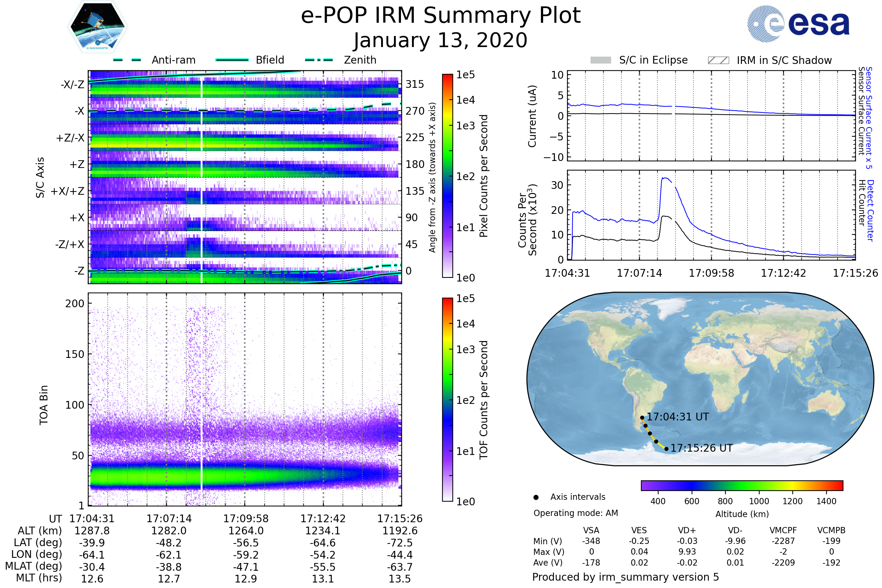Click the Operating mode: AM text
Image resolution: width=882 pixels, height=588 pixels.
click(x=576, y=513)
